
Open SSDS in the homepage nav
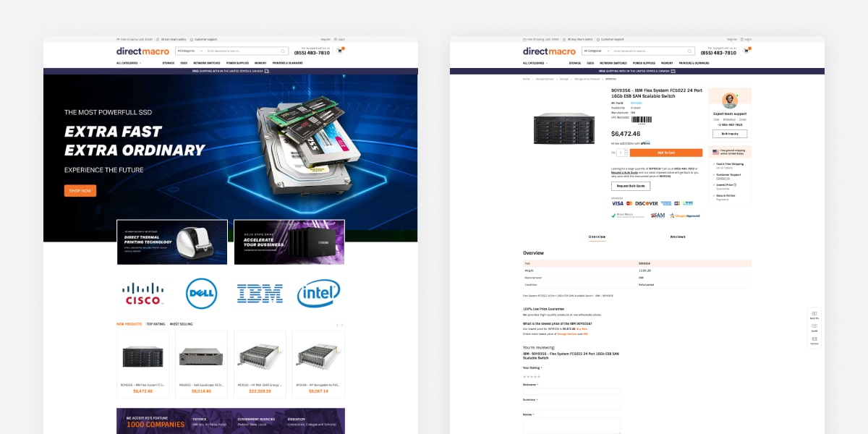tap(184, 63)
